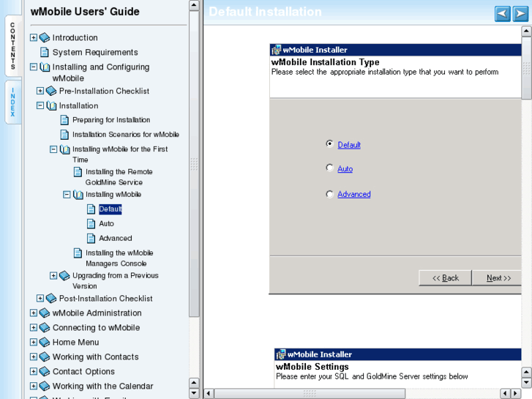The image size is (532, 399).
Task: Open Installing the Remote GoldMine Service topic
Action: coord(119,177)
